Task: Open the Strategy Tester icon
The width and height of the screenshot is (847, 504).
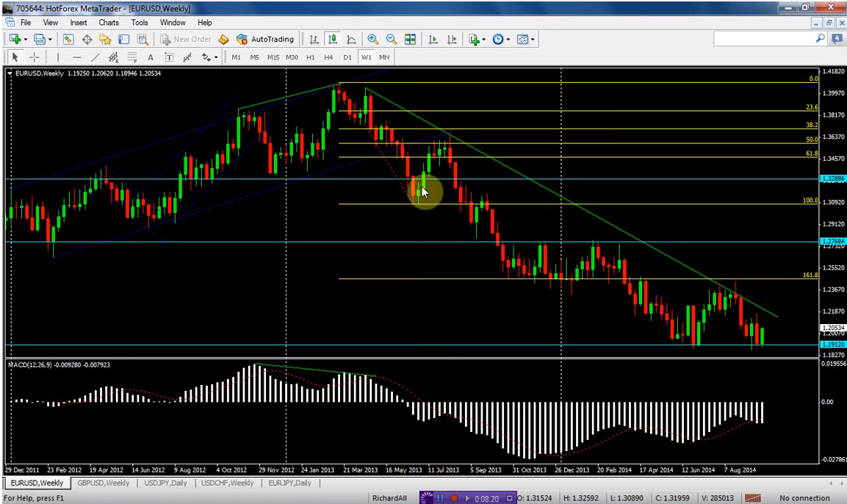Action: point(142,39)
